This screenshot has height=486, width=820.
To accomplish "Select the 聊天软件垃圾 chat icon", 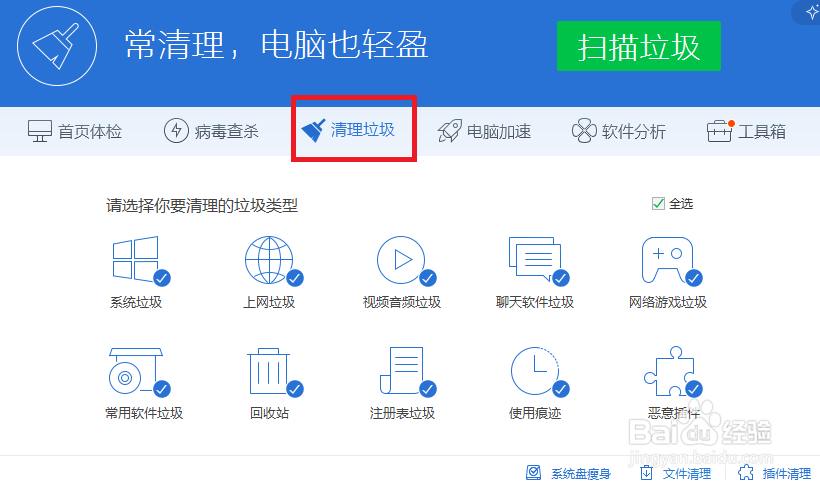I will [x=535, y=258].
